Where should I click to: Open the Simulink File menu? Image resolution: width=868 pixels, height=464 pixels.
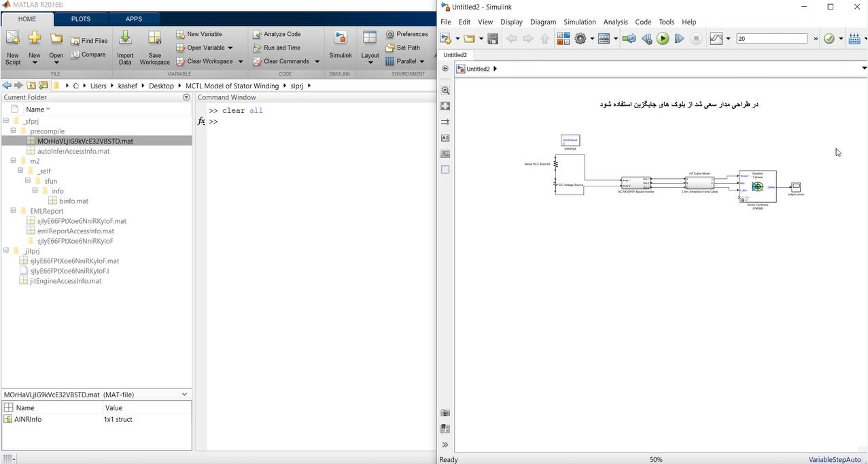coord(446,22)
